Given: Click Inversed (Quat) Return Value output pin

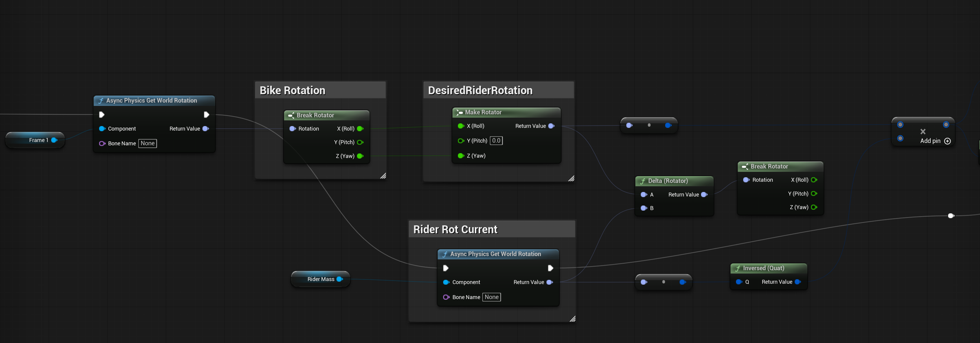Looking at the screenshot, I should (798, 282).
